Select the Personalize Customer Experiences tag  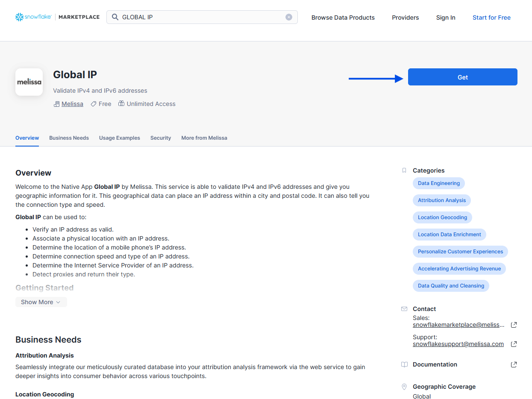[x=460, y=252]
